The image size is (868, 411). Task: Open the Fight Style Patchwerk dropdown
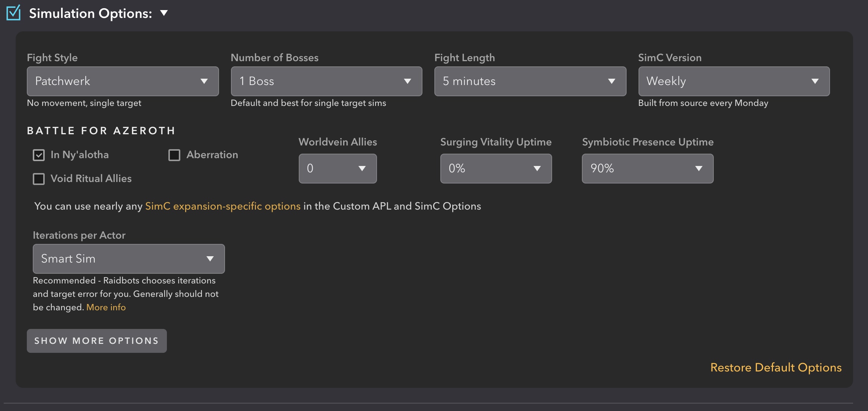click(123, 81)
